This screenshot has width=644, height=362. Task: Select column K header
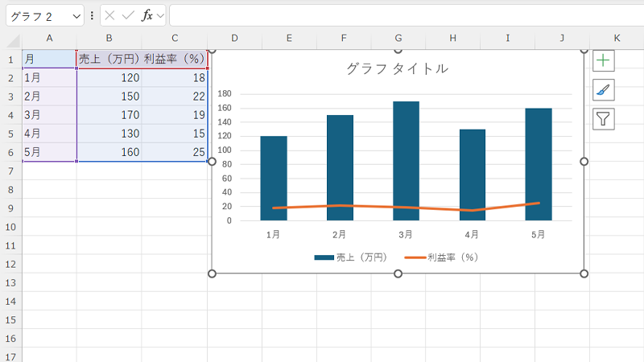pos(617,39)
